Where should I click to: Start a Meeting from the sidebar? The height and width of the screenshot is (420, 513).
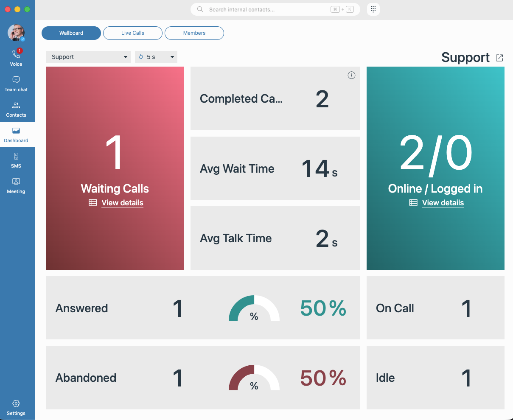point(16,185)
